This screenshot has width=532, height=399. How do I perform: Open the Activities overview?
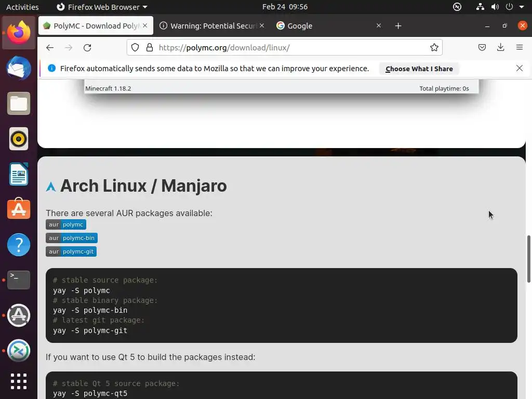pos(22,7)
